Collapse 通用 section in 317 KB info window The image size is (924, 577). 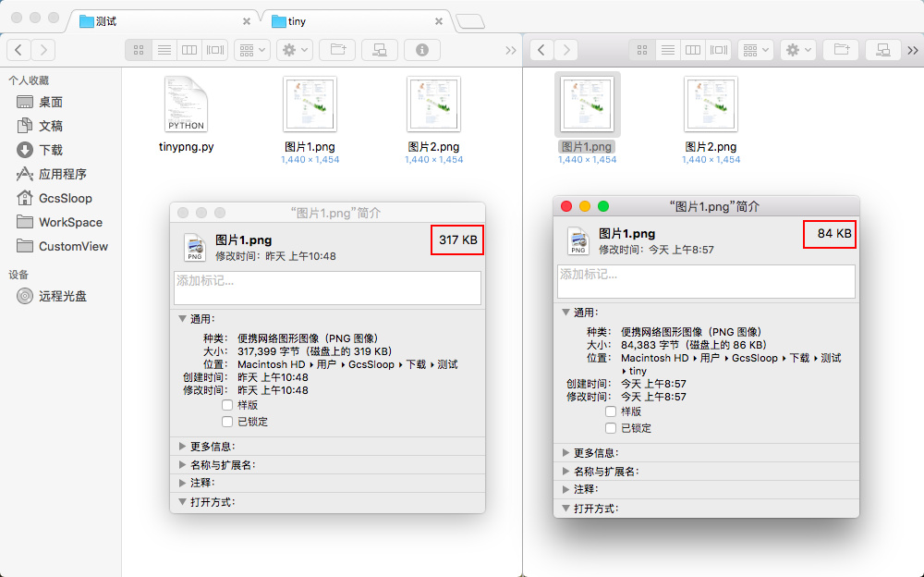point(183,319)
